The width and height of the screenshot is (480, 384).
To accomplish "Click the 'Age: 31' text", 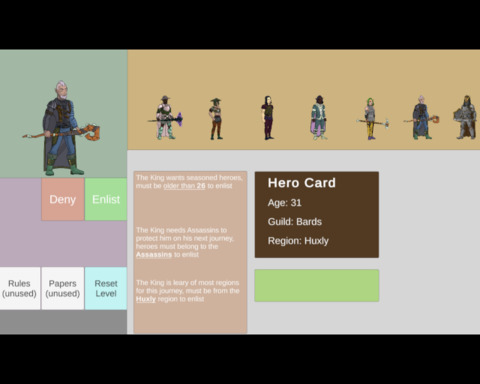I will pos(285,203).
